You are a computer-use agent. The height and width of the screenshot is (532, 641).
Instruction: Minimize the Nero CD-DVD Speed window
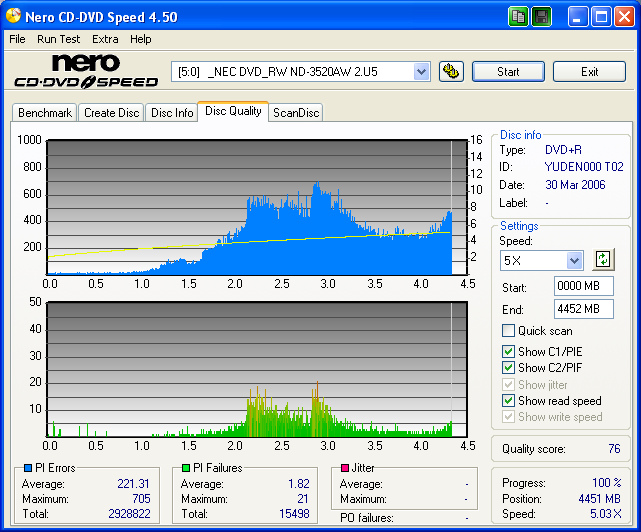[x=577, y=17]
